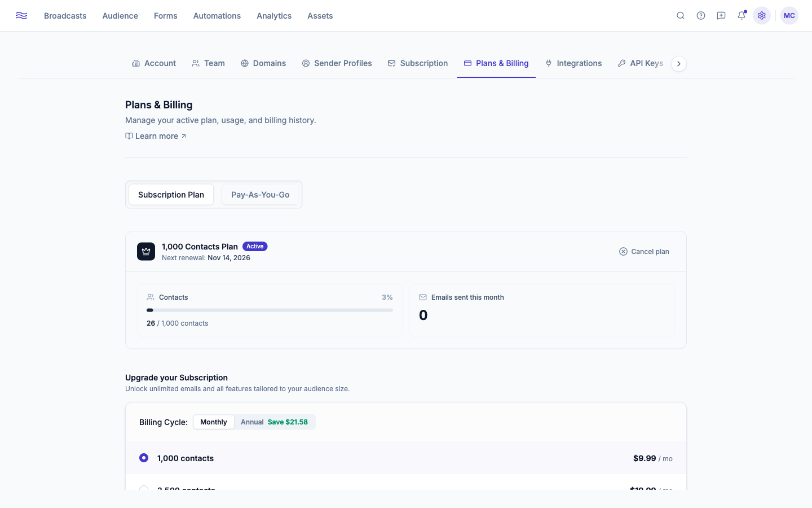This screenshot has width=812, height=508.
Task: Open the Team settings tab
Action: coord(208,63)
